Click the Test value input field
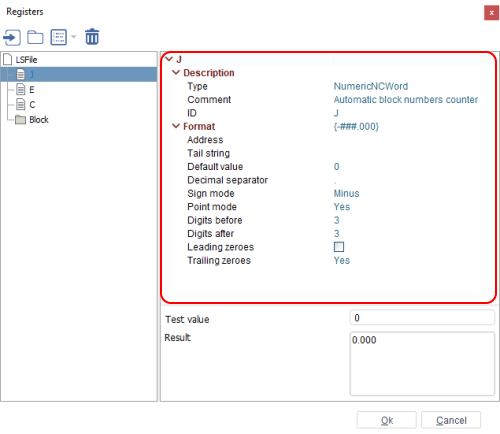 coord(422,317)
